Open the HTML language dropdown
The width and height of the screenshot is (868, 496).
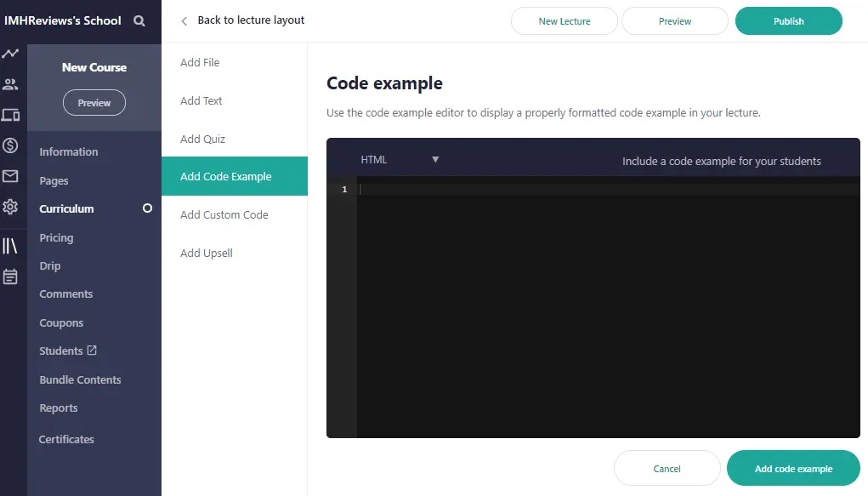coord(400,160)
